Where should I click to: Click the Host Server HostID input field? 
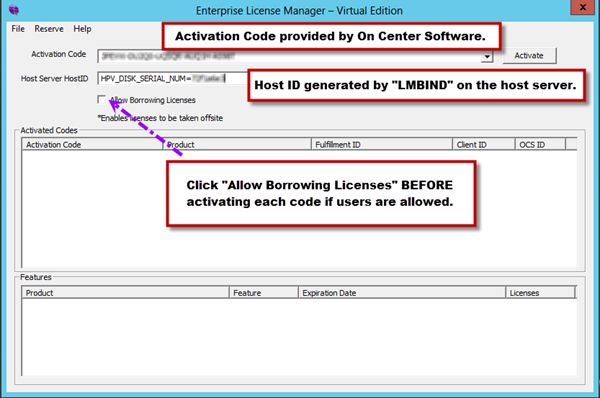[x=173, y=78]
